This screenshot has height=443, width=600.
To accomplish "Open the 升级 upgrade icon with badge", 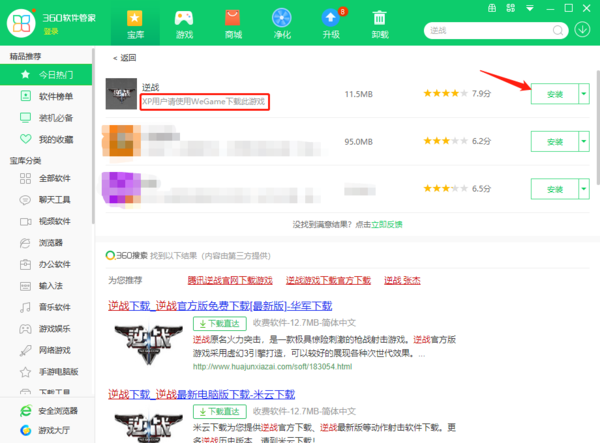I will 330,18.
